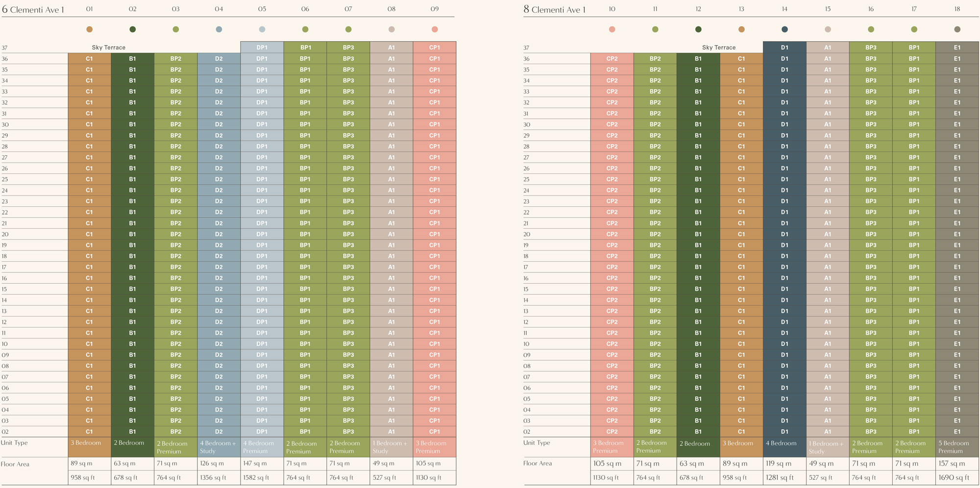Select the Sky Terrace label in the left chart

click(109, 48)
